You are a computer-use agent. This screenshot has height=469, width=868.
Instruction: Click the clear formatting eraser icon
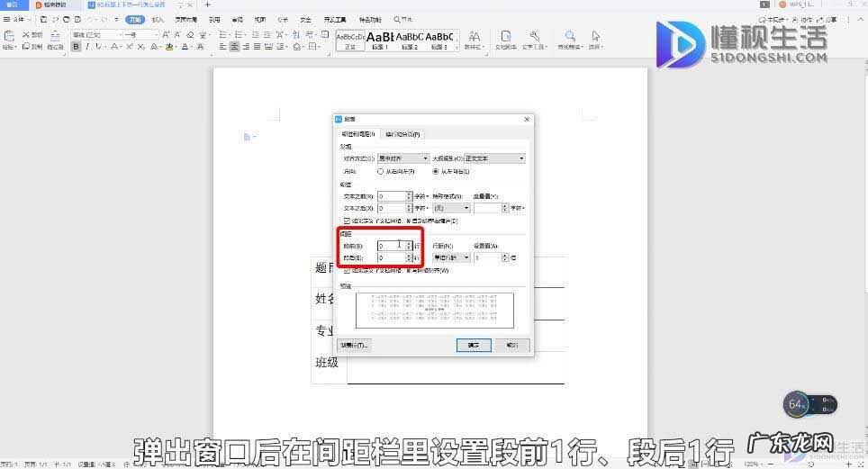point(190,34)
